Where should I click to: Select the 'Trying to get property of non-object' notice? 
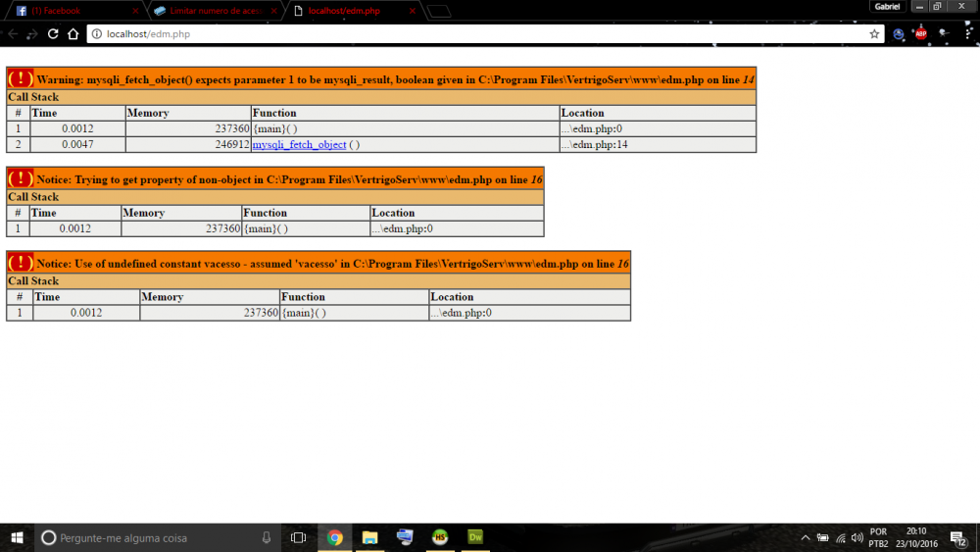[x=289, y=180]
